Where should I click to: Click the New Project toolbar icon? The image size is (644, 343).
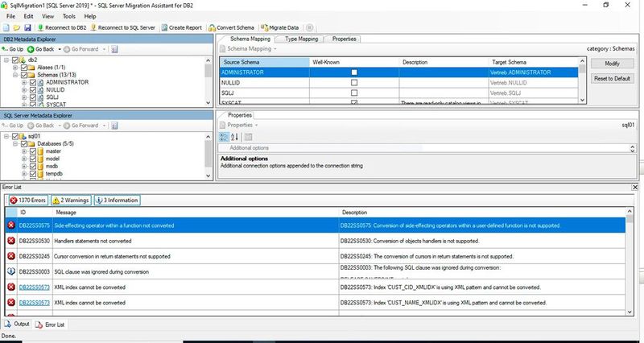(6, 27)
